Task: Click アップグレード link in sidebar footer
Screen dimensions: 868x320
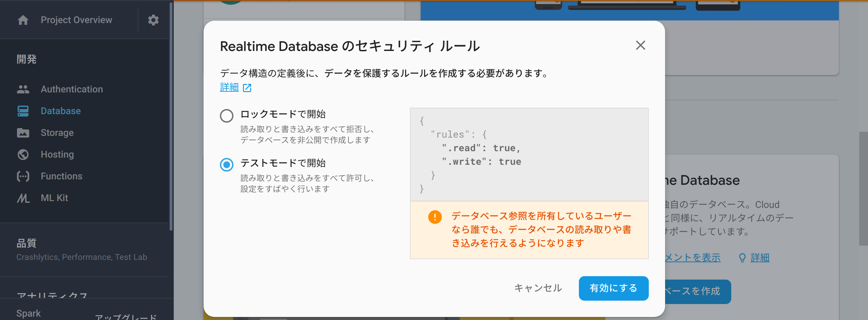Action: coord(126,317)
